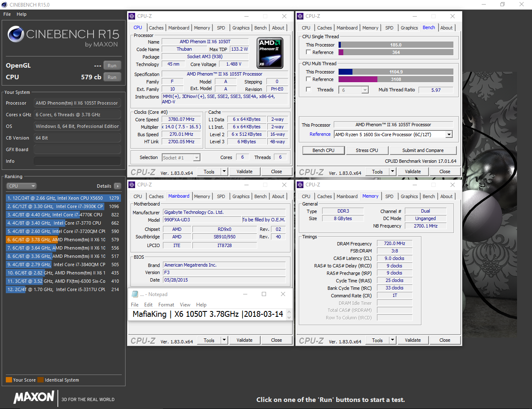Select ranking row 3C/6T AMD FX-6300
The height and width of the screenshot is (409, 532).
point(63,281)
